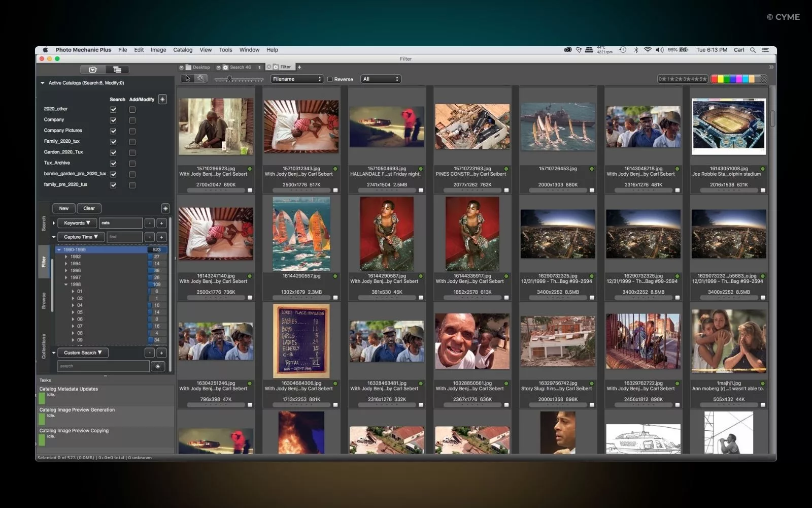Click the cats keyword search input field
The height and width of the screenshot is (508, 812).
121,223
